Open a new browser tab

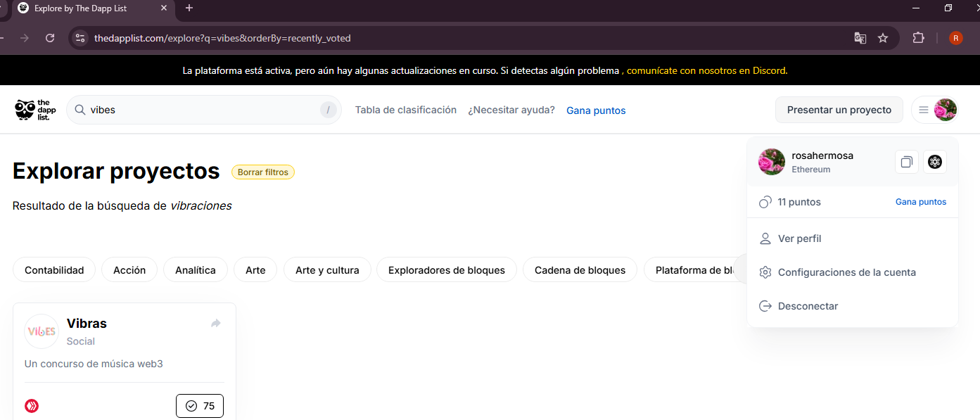(x=189, y=8)
